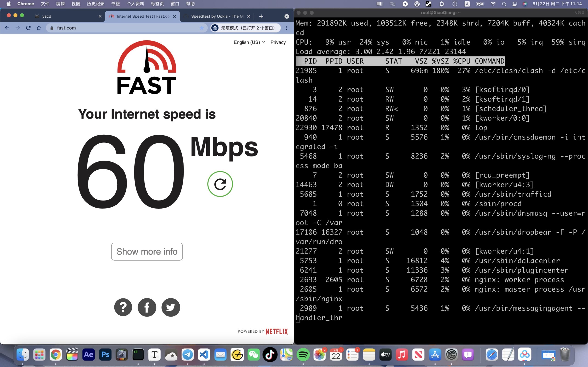Image resolution: width=588 pixels, height=367 pixels.
Task: Bookmark the page with the star icon
Action: (x=201, y=28)
